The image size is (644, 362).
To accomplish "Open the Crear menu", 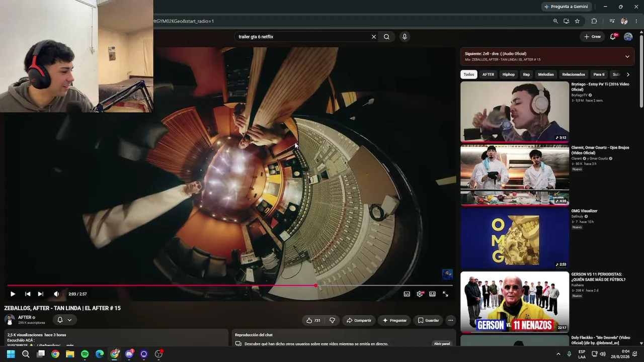I will point(592,37).
